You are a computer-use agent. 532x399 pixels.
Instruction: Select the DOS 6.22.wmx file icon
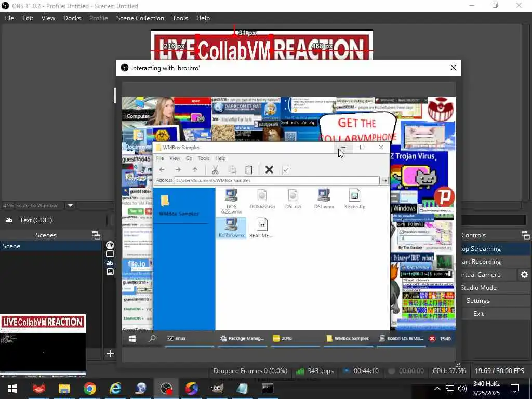pos(231,201)
